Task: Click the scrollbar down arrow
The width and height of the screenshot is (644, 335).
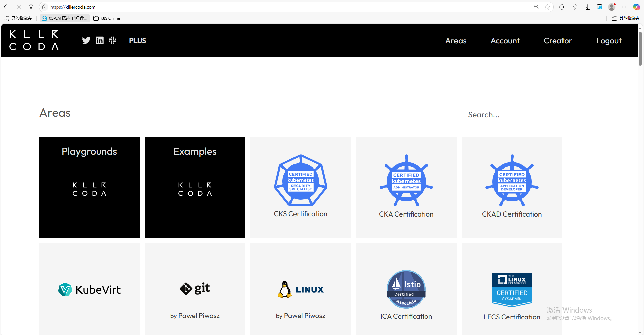Action: tap(640, 332)
